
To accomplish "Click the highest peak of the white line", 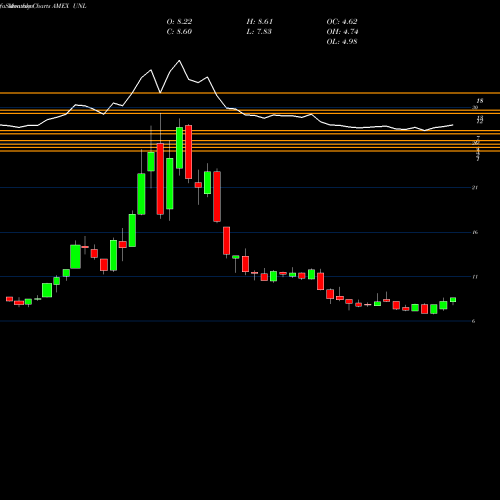I will tap(179, 61).
